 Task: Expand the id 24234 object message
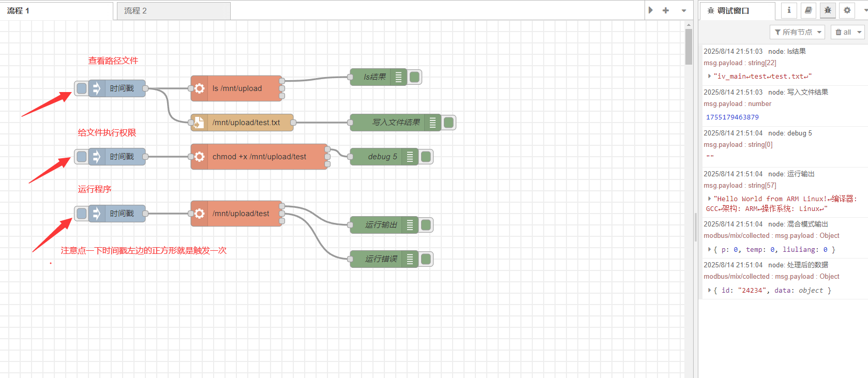coord(709,291)
